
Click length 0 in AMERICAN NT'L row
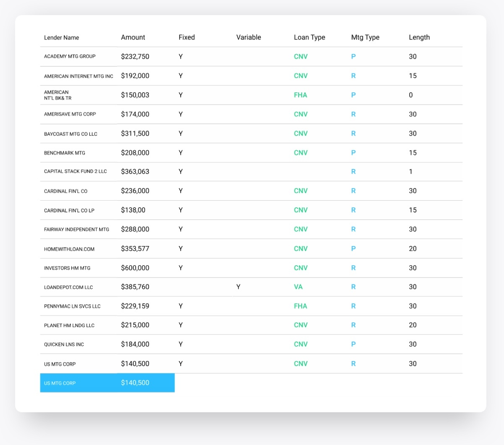411,95
